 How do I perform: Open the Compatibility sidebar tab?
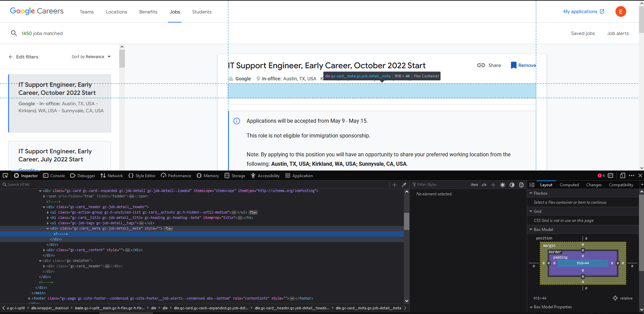pos(621,185)
